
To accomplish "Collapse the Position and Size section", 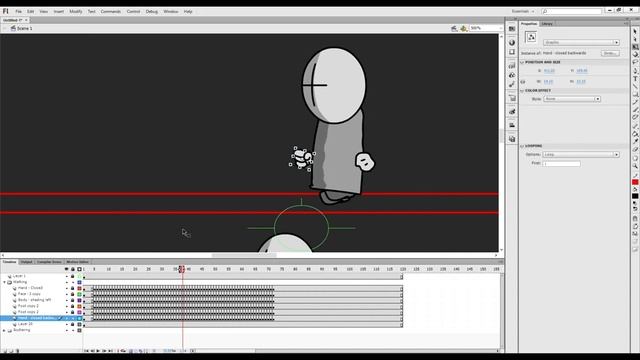I will (522, 62).
